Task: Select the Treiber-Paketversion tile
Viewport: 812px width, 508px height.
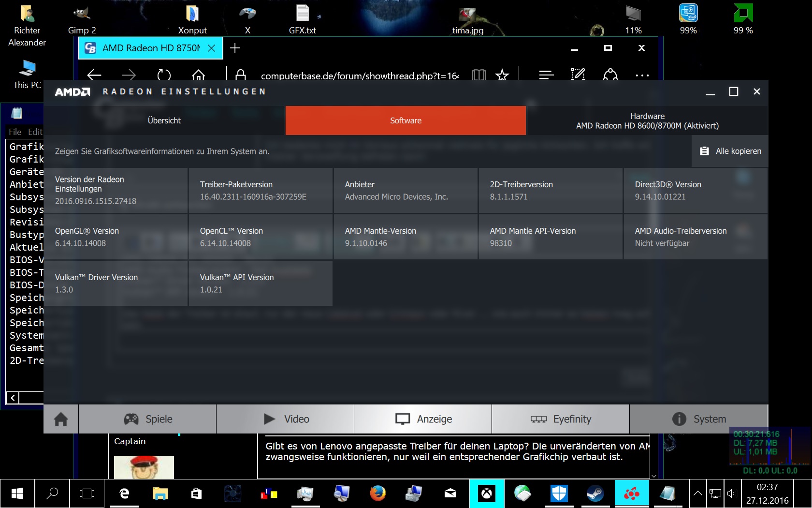Action: click(x=261, y=191)
